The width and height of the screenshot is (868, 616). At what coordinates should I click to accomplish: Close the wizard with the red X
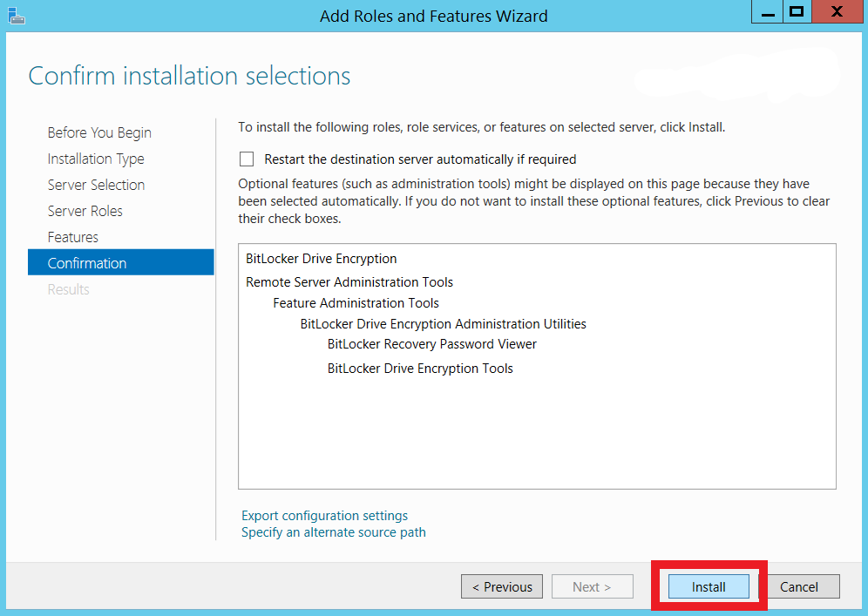pyautogui.click(x=836, y=12)
